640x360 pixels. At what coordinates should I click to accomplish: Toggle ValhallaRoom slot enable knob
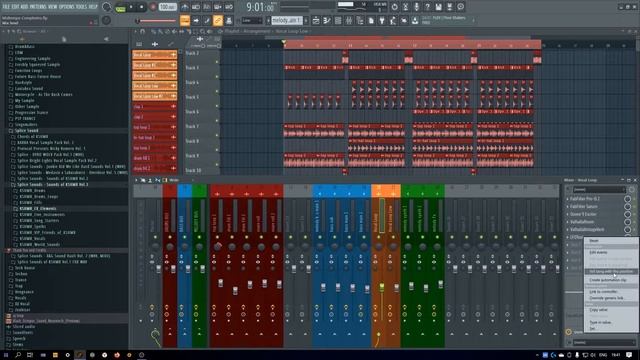pyautogui.click(x=627, y=222)
